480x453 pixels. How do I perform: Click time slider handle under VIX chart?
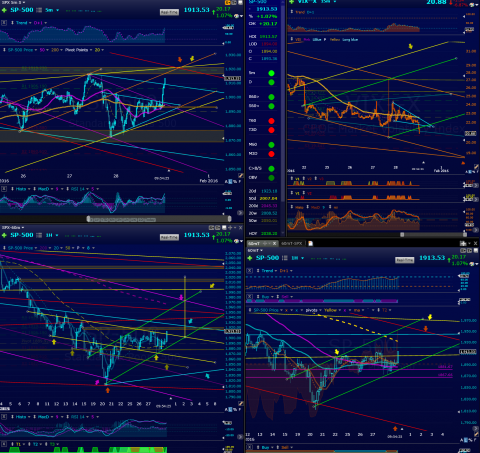click(x=402, y=235)
